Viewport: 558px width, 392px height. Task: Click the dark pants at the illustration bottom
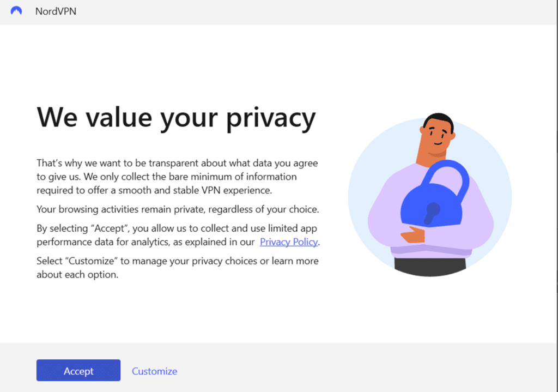(430, 266)
